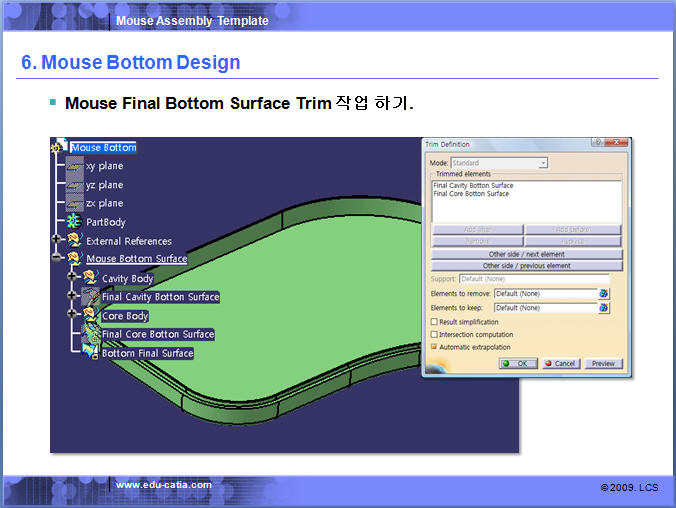Click the yz plane icon in tree

pos(74,185)
